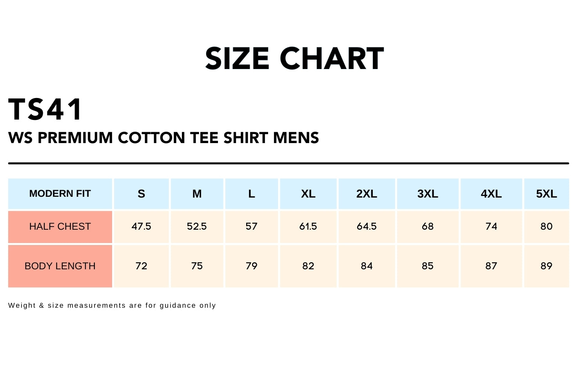Click the measurements guidance disclaimer text
Viewport: 588px width, 392px height.
[112, 305]
